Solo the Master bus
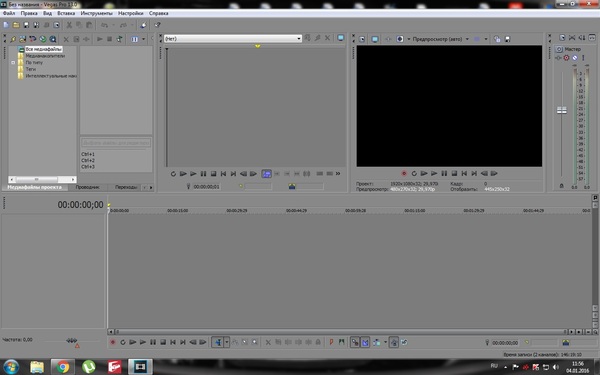Image resolution: width=600 pixels, height=375 pixels. pyautogui.click(x=583, y=58)
